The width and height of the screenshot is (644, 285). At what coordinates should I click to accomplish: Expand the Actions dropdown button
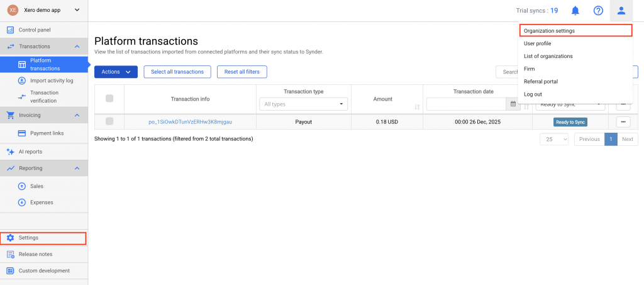coord(116,72)
